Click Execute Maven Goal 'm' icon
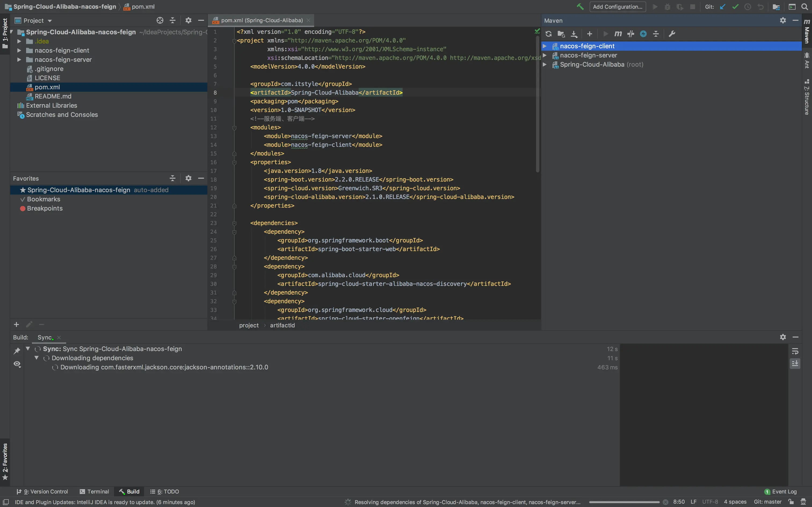The height and width of the screenshot is (507, 812). 618,34
